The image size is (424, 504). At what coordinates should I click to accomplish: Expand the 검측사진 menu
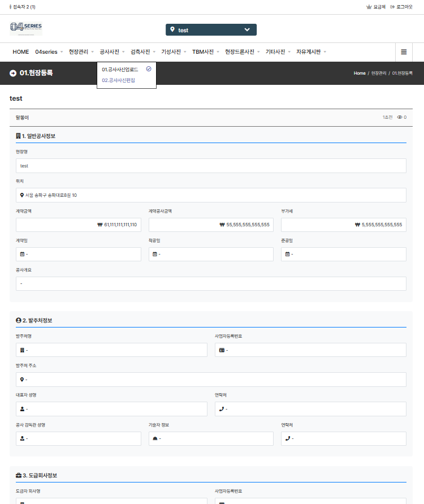pyautogui.click(x=143, y=51)
